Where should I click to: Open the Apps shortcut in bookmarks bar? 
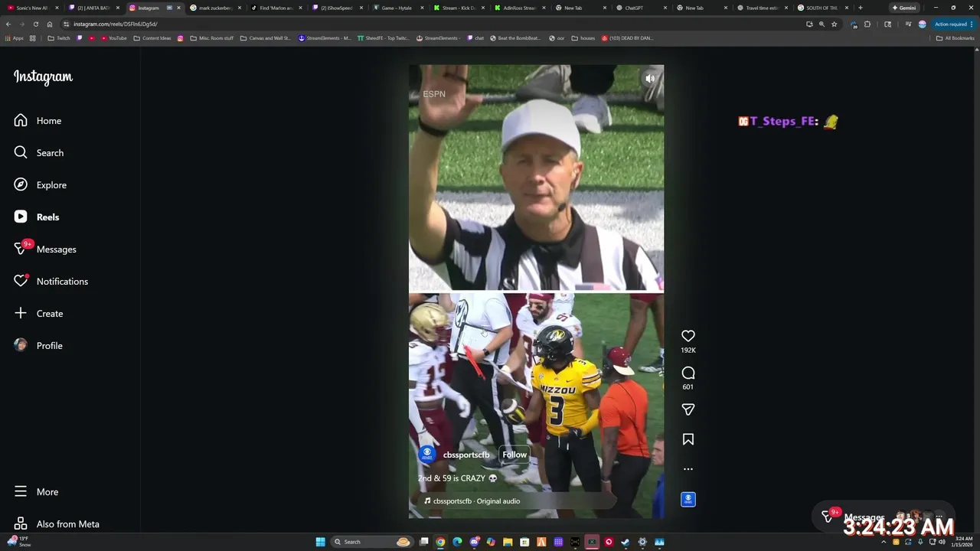click(x=14, y=38)
